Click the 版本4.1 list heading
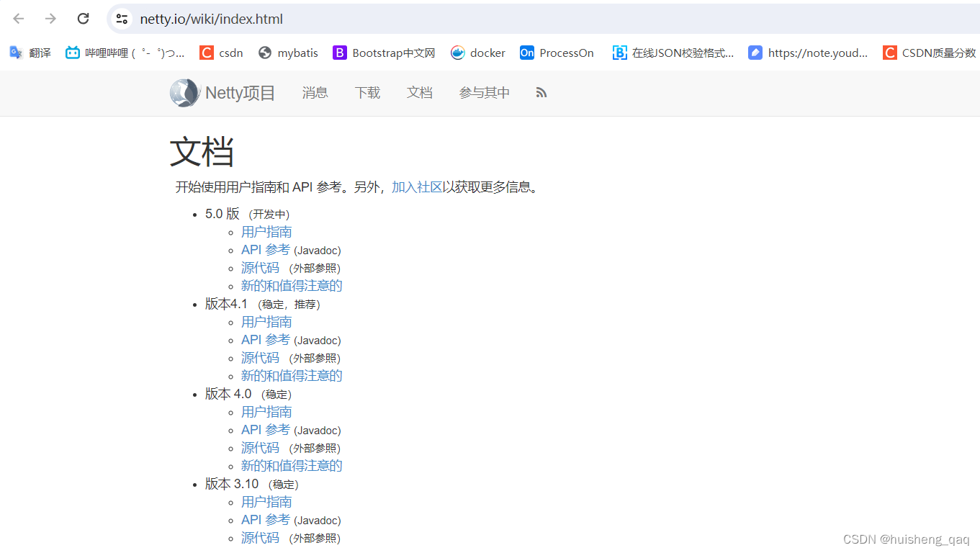 click(226, 304)
